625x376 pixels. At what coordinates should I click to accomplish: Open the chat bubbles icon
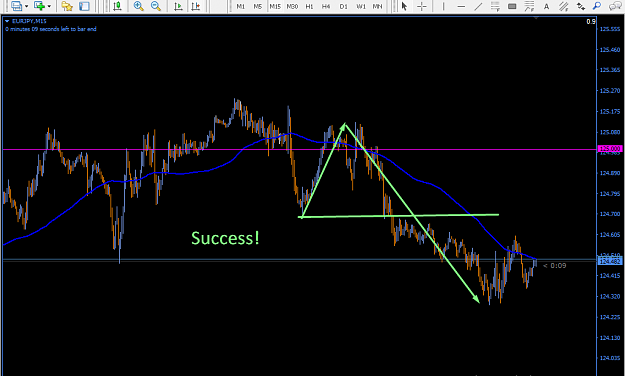pos(615,6)
